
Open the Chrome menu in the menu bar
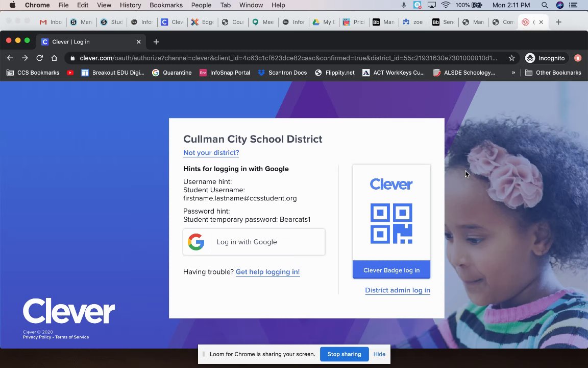point(37,5)
